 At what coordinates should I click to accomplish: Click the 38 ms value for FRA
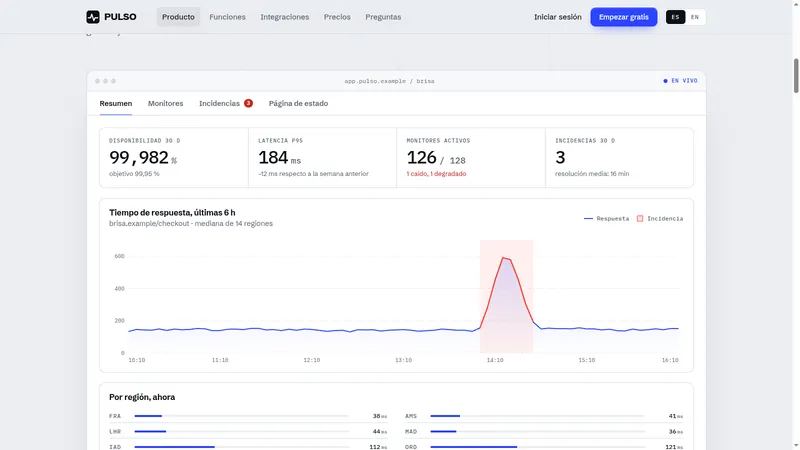(x=380, y=416)
